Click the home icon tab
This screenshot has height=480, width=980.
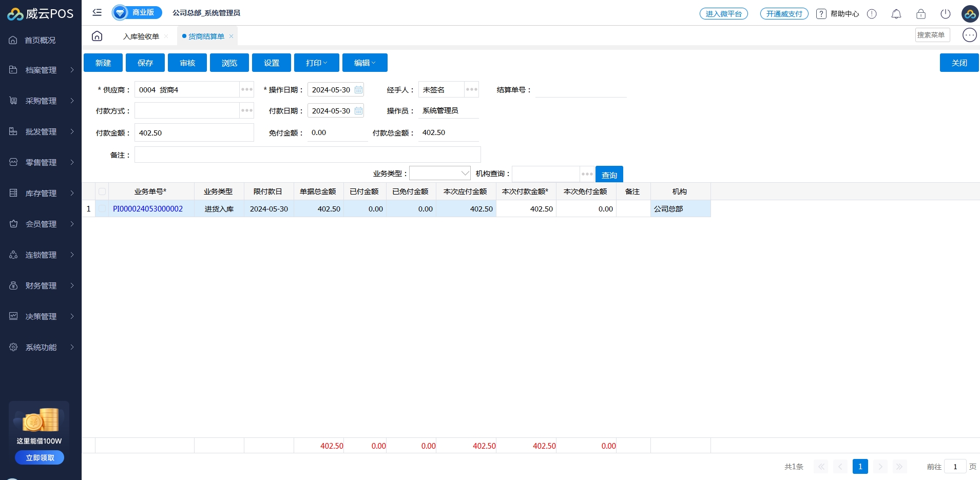click(x=97, y=36)
